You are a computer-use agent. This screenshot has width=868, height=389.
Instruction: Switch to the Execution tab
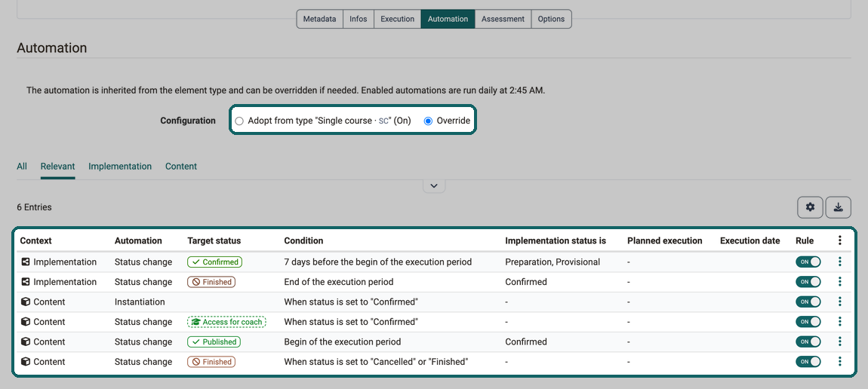397,19
